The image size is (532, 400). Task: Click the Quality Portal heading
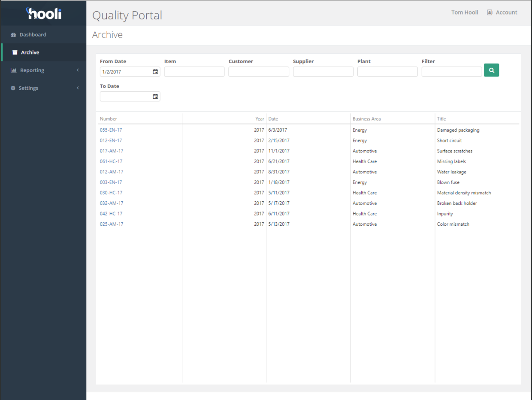coord(127,15)
